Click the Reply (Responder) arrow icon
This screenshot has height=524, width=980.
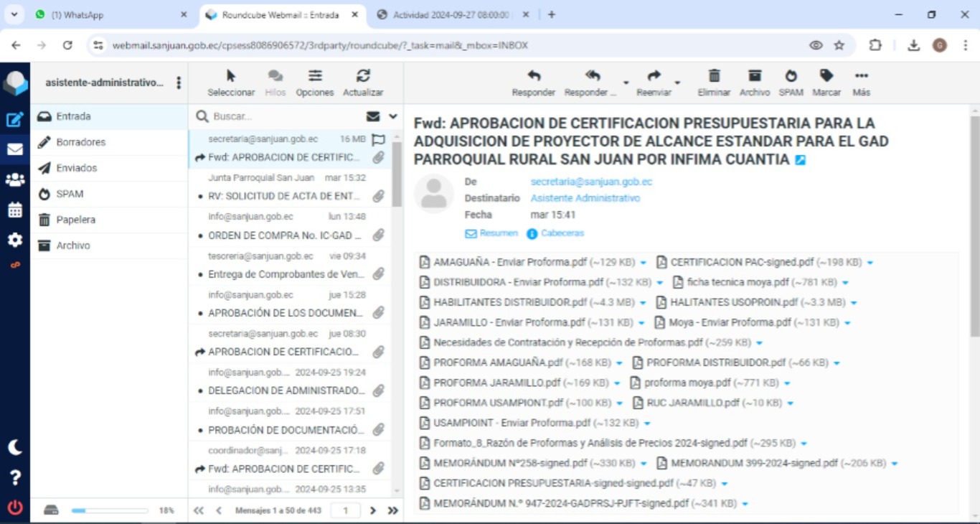tap(533, 76)
